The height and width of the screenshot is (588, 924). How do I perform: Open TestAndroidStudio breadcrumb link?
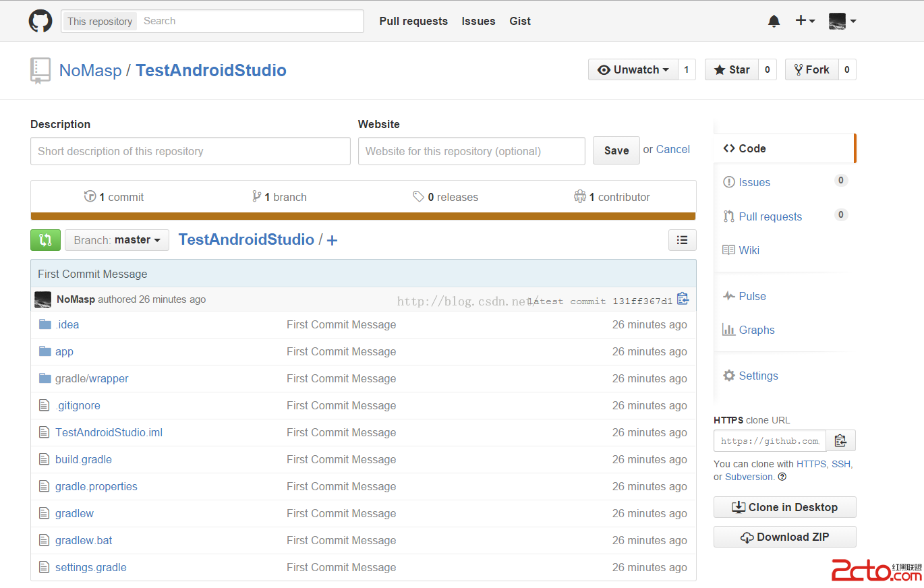click(x=246, y=239)
